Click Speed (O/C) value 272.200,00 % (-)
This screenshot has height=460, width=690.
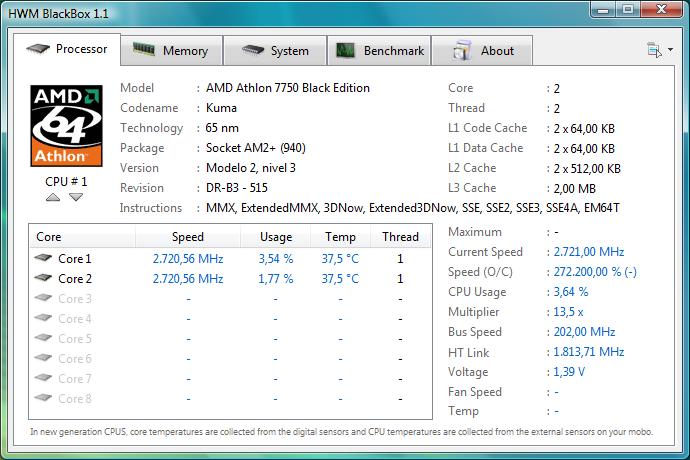tap(595, 272)
